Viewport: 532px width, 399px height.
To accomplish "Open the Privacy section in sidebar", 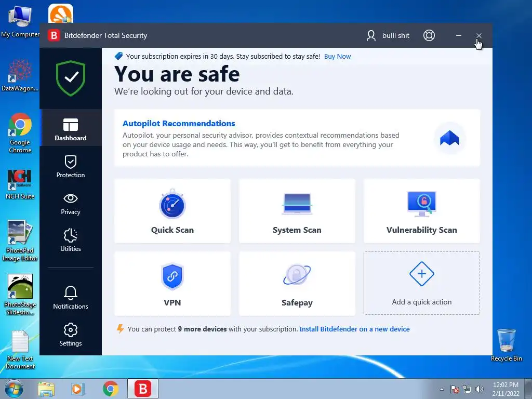I will coord(71,204).
